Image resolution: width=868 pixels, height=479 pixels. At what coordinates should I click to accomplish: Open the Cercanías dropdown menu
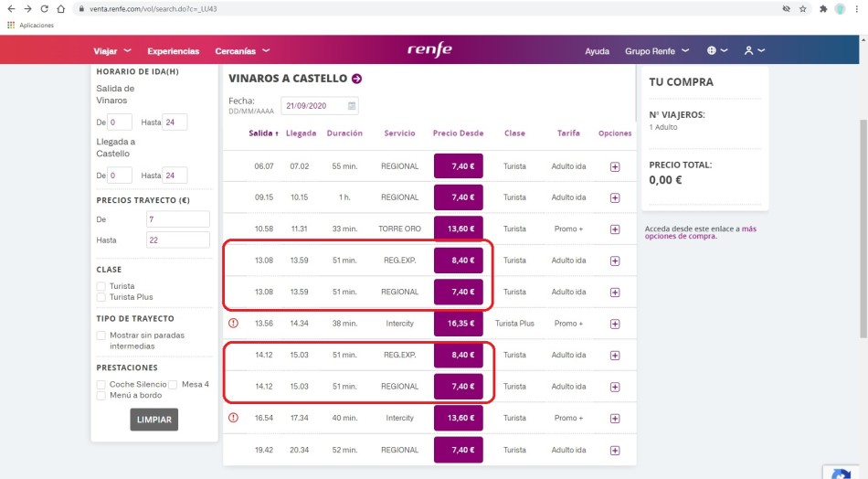(x=242, y=51)
